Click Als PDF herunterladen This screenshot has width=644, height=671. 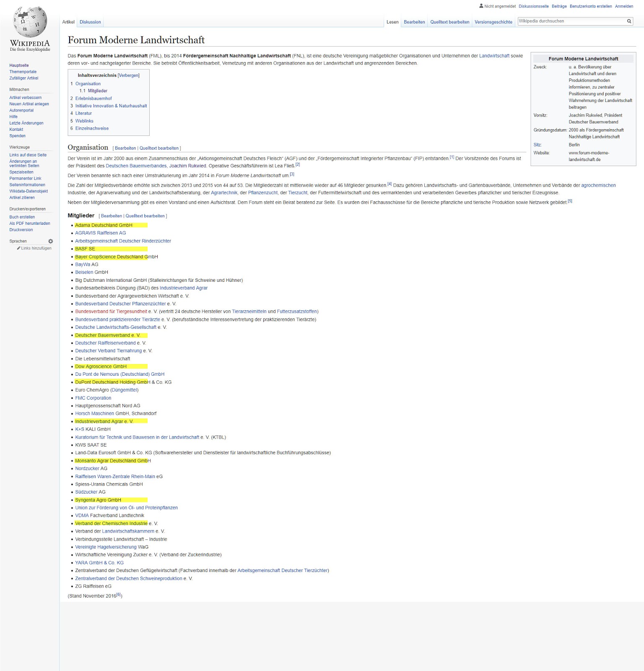click(30, 224)
